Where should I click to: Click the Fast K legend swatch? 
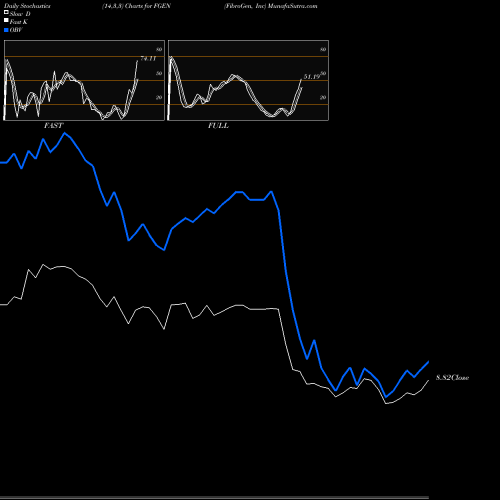6,20
